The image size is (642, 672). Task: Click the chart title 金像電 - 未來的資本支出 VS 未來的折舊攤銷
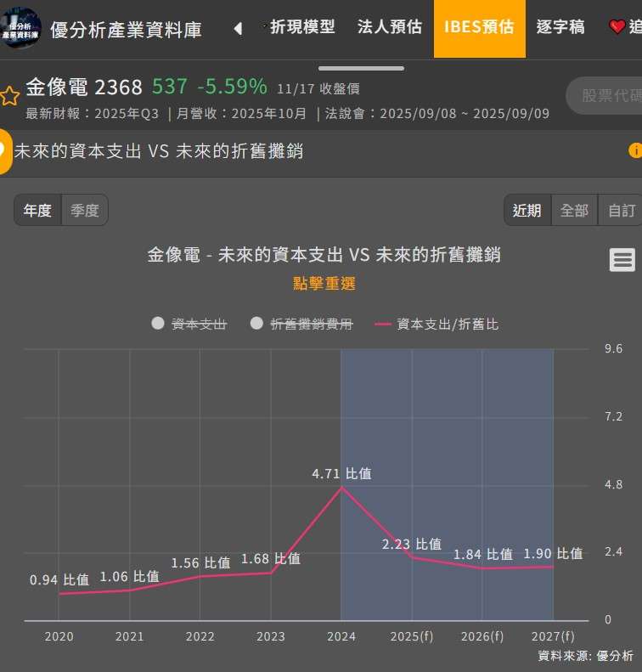tap(324, 255)
